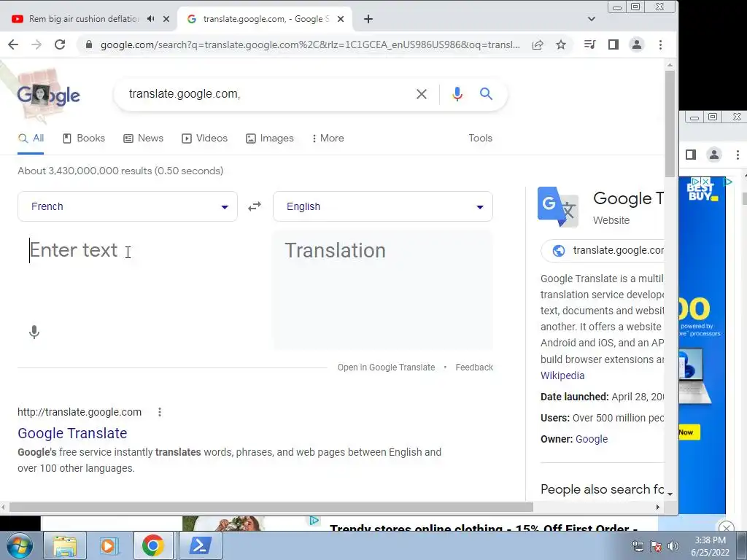The height and width of the screenshot is (560, 747).
Task: Bookmark this page with the star icon
Action: tap(561, 44)
